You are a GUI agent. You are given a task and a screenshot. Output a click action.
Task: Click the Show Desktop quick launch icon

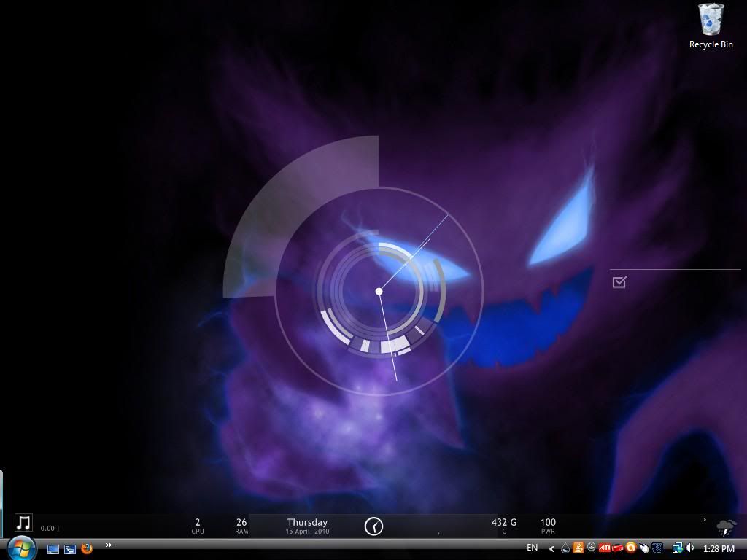click(x=53, y=549)
